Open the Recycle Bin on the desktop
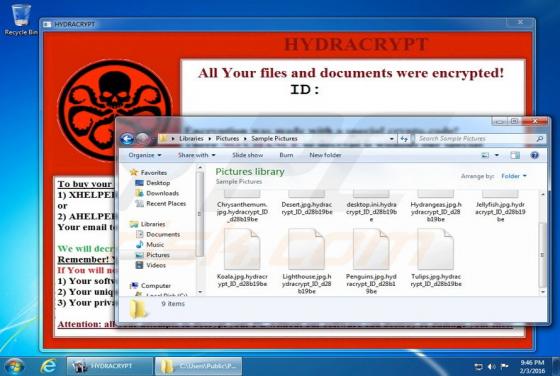 (x=20, y=20)
